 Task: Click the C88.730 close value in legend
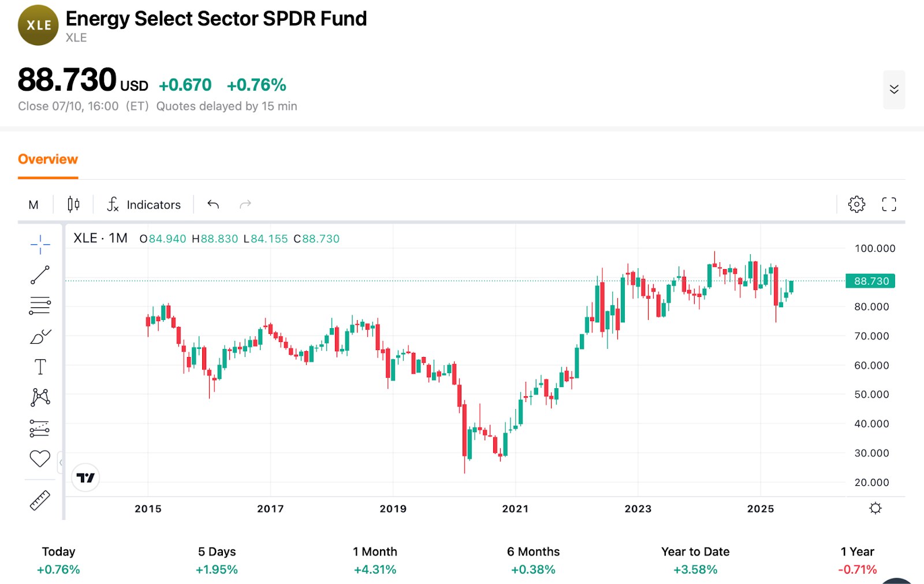(316, 239)
